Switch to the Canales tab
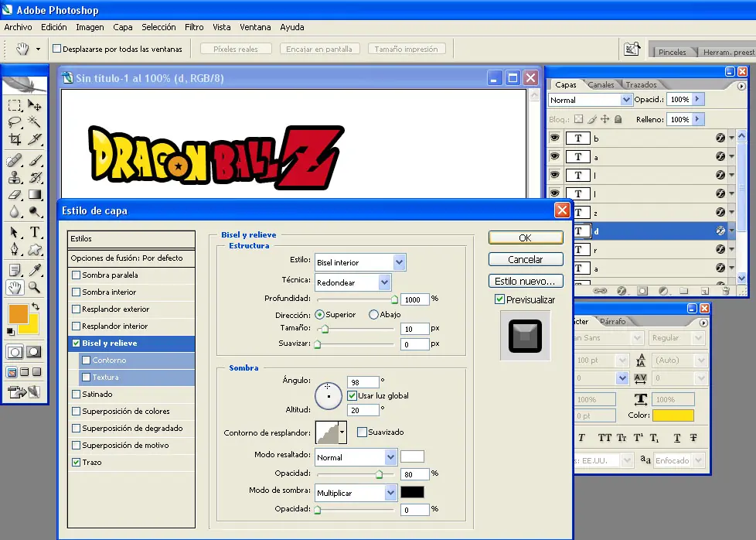The height and width of the screenshot is (540, 756). click(x=601, y=84)
